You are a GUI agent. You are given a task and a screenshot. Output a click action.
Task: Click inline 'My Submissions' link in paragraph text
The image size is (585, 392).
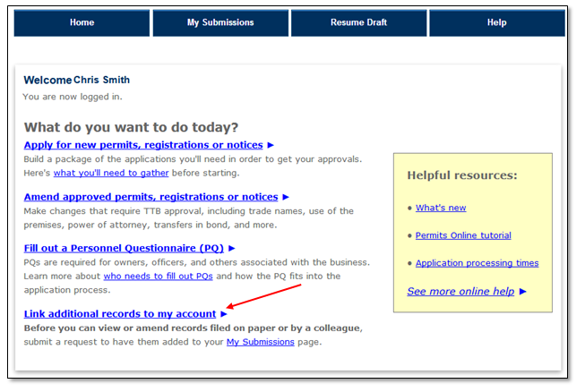(x=260, y=342)
